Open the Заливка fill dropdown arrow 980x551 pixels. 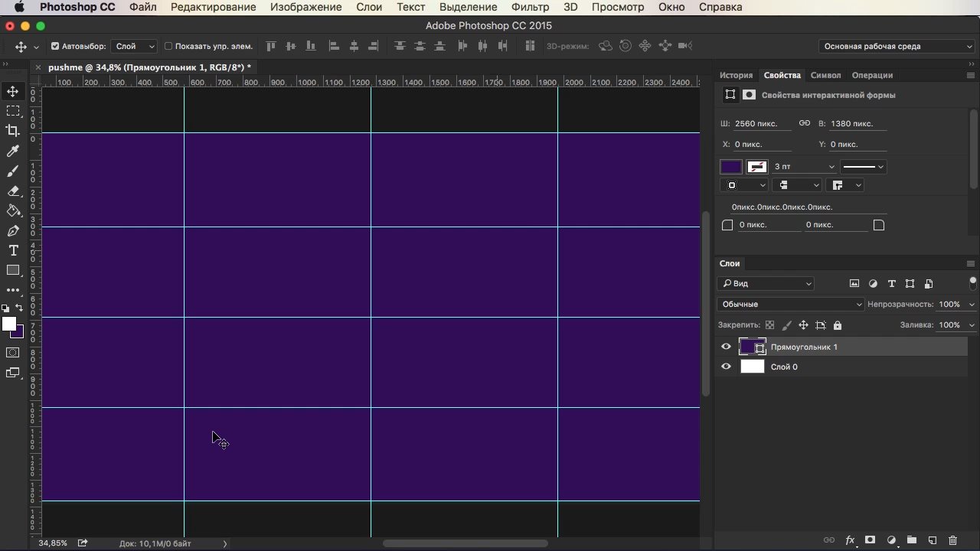[972, 325]
